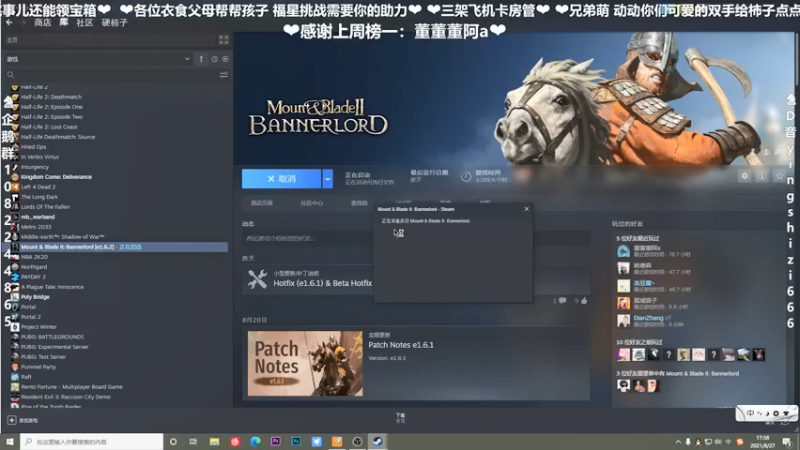Screen dimensions: 800x450
Task: Select The Long Dark
Action: pyautogui.click(x=39, y=197)
